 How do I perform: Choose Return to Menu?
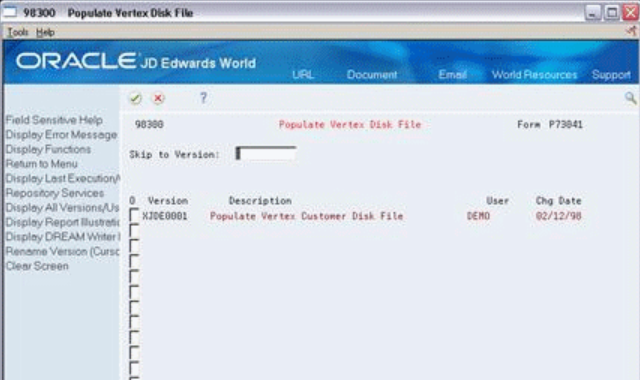pos(42,164)
